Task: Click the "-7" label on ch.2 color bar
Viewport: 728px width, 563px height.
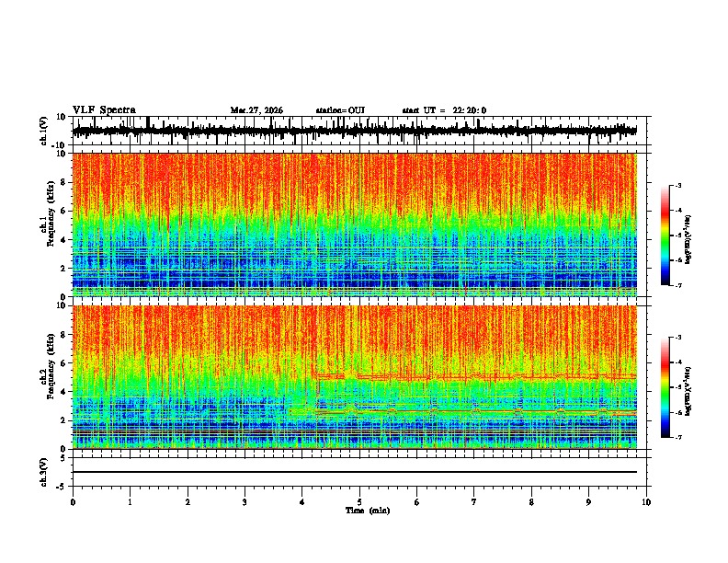Action: [678, 437]
